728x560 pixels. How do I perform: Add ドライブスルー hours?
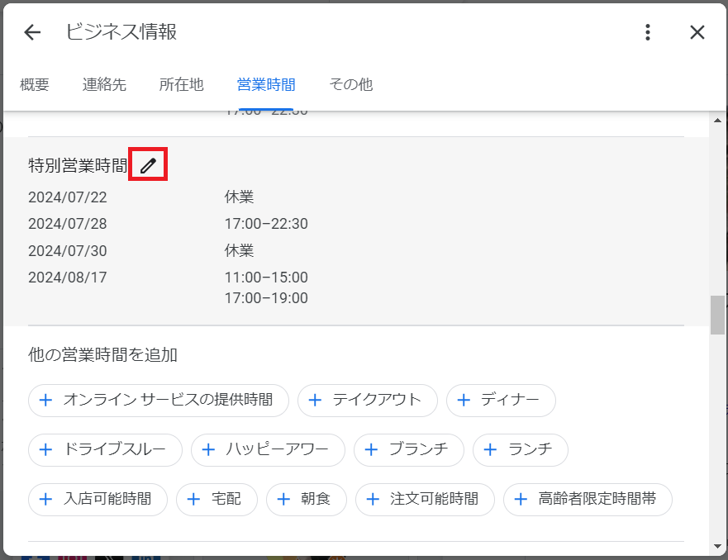[x=105, y=449]
